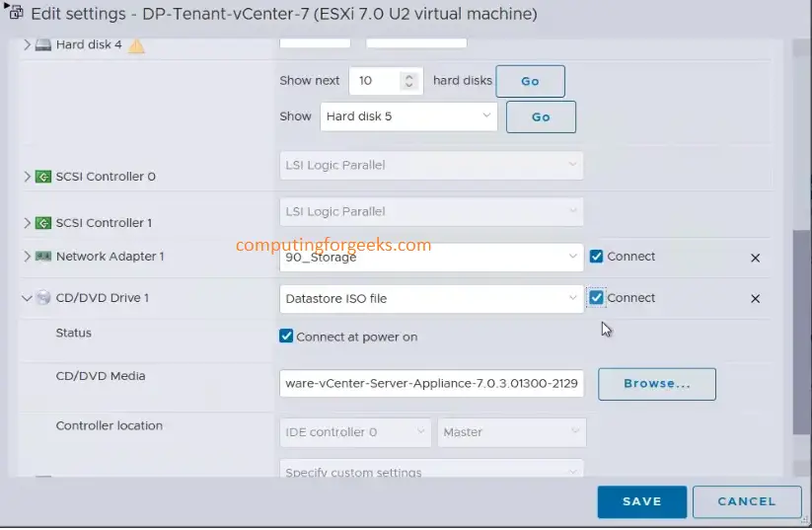Open the Hard disk 5 selector

408,116
